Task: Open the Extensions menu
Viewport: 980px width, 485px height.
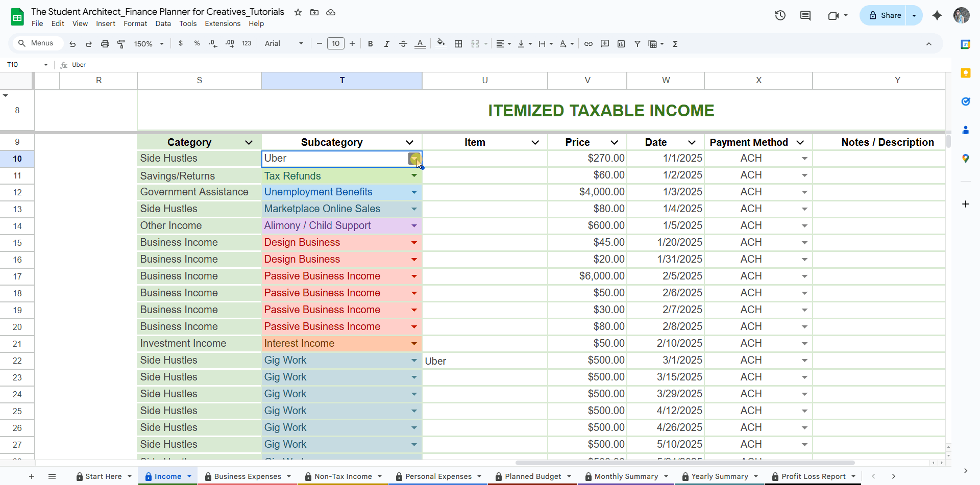Action: (x=223, y=23)
